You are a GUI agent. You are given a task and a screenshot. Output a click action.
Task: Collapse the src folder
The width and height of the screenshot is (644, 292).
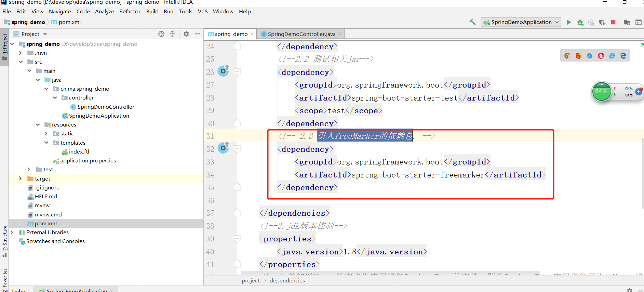pyautogui.click(x=21, y=62)
